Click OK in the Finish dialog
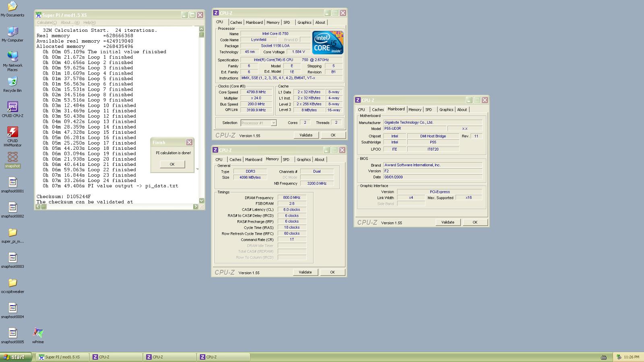Viewport: 644px width, 362px height. tap(172, 164)
